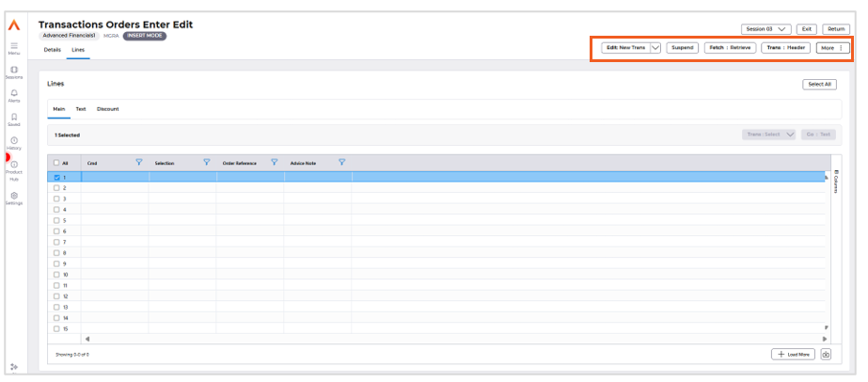Click the Trans : Header button
Screen dimensions: 868x382
786,48
